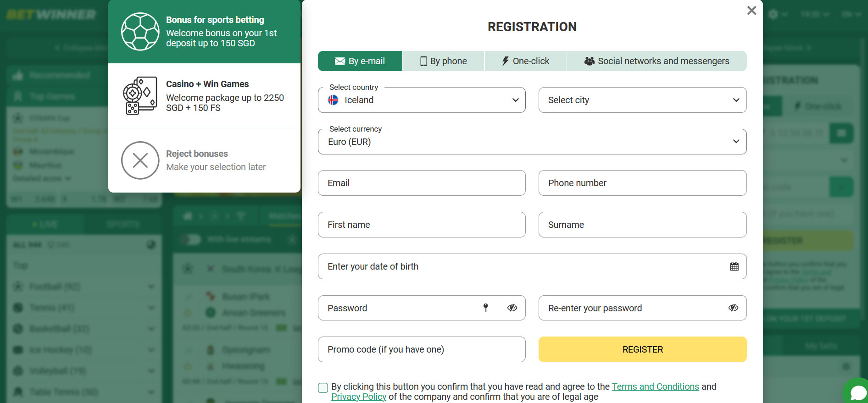
Task: Open the Select city dropdown
Action: click(642, 100)
